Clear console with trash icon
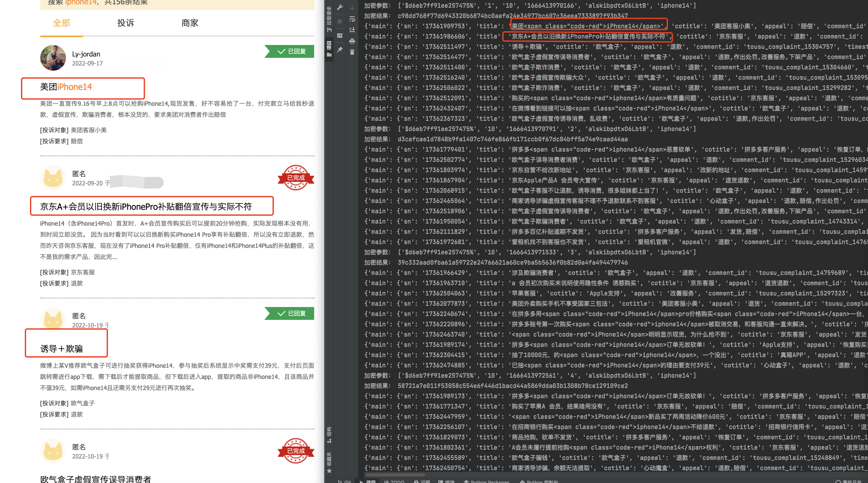The height and width of the screenshot is (483, 868). [x=352, y=52]
